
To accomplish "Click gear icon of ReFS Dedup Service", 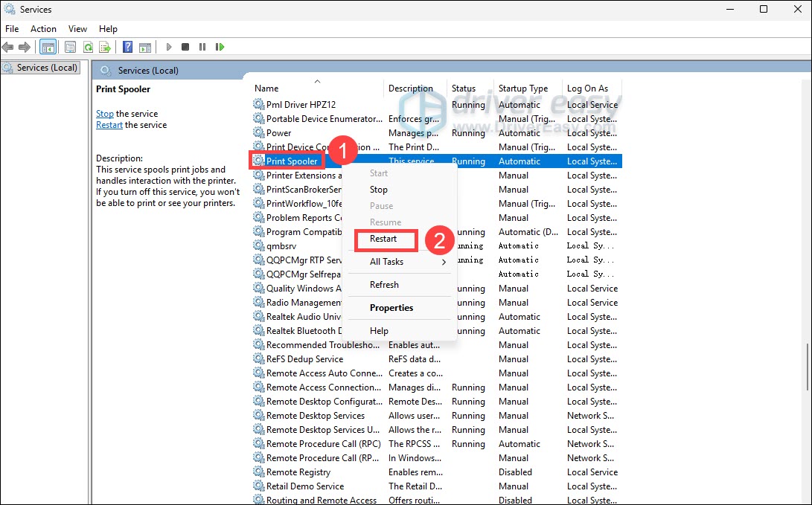I will [258, 359].
